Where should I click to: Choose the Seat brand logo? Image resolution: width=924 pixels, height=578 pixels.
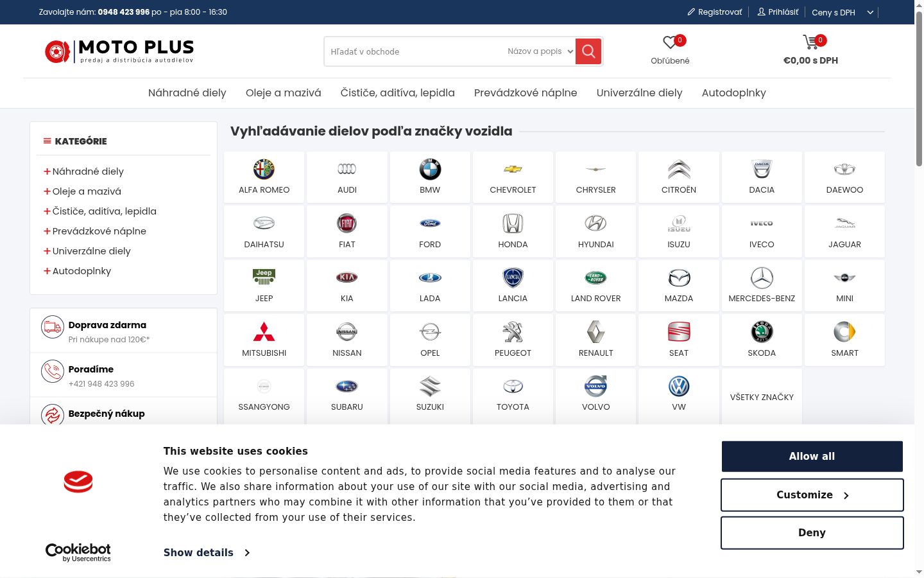point(679,332)
